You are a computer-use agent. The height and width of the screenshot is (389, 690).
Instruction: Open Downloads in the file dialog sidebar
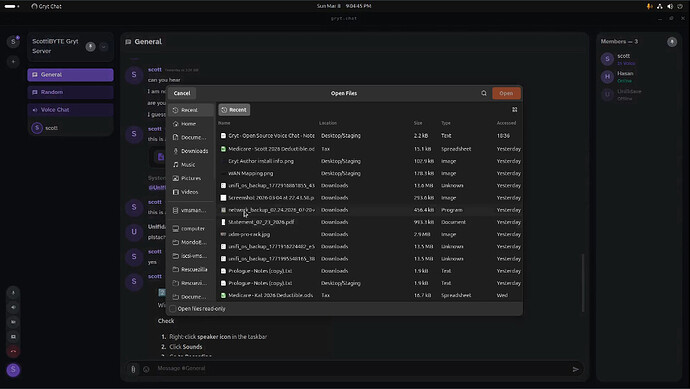click(x=191, y=151)
